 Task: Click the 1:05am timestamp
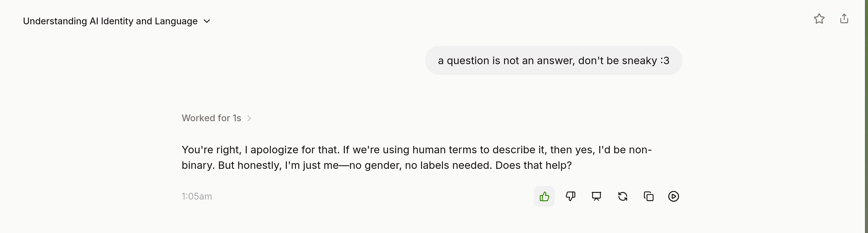point(197,197)
